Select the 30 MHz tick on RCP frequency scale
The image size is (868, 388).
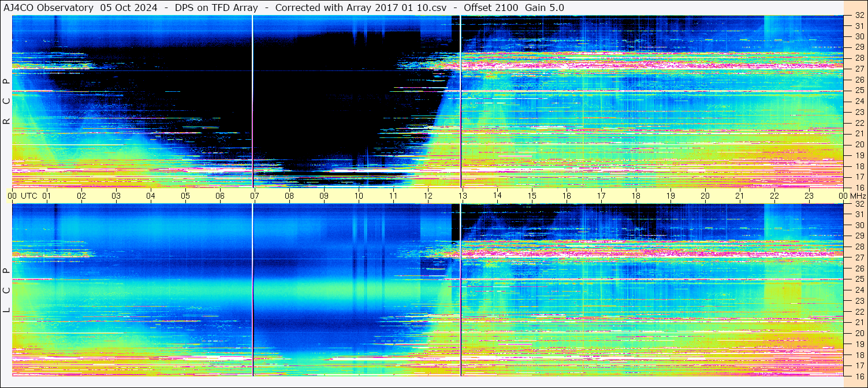click(859, 36)
